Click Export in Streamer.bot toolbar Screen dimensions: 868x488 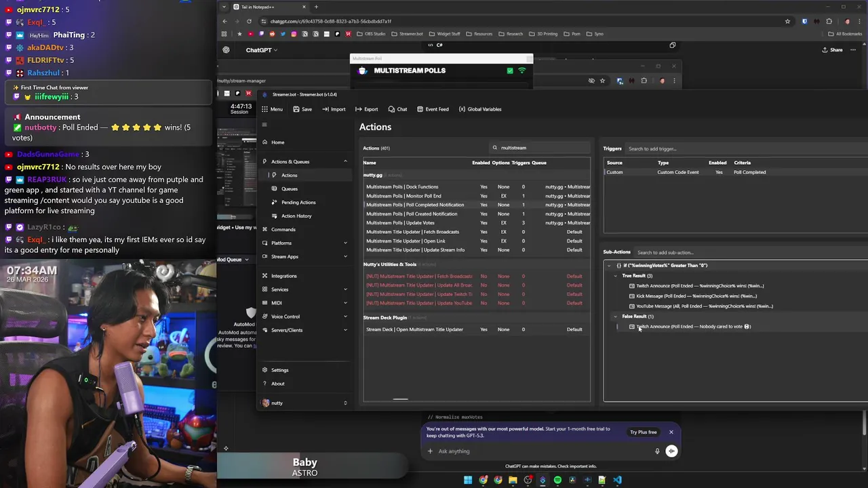[367, 109]
